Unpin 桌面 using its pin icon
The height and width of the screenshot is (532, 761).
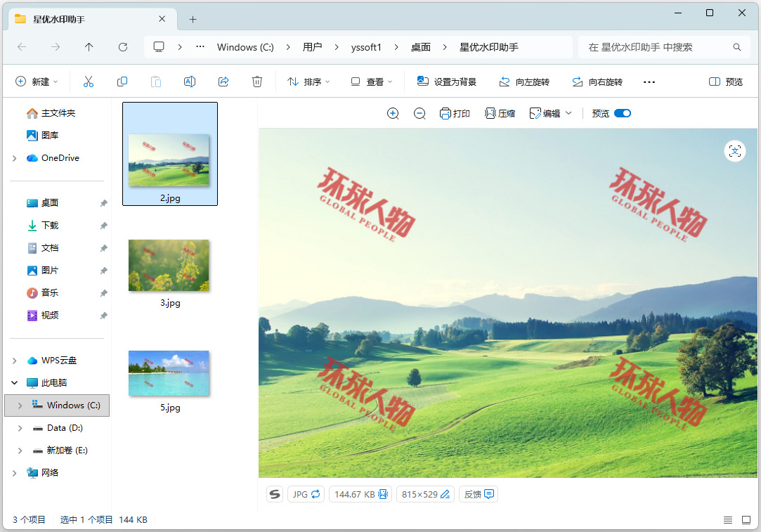103,203
